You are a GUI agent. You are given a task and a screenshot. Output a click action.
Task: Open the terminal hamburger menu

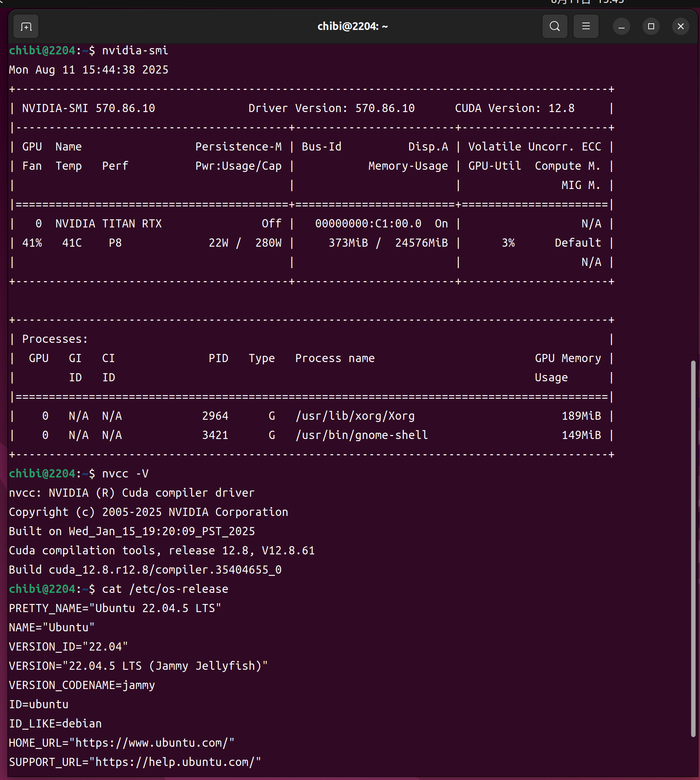tap(585, 27)
